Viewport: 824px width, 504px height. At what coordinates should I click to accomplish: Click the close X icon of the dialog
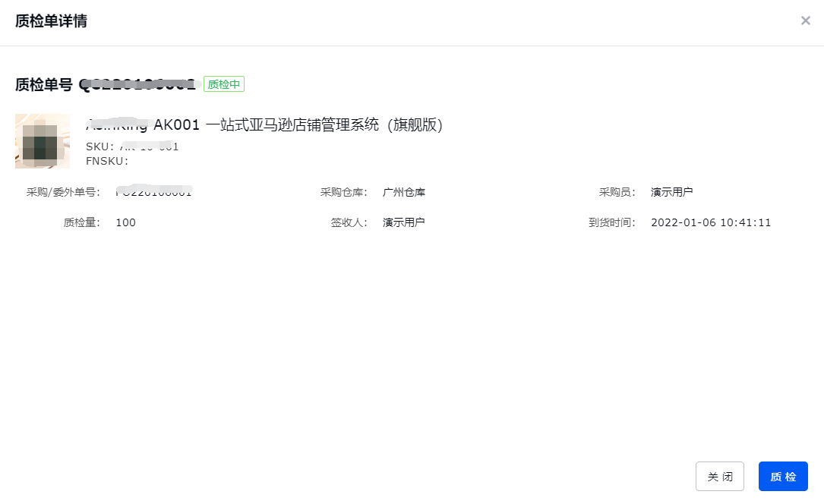click(806, 20)
